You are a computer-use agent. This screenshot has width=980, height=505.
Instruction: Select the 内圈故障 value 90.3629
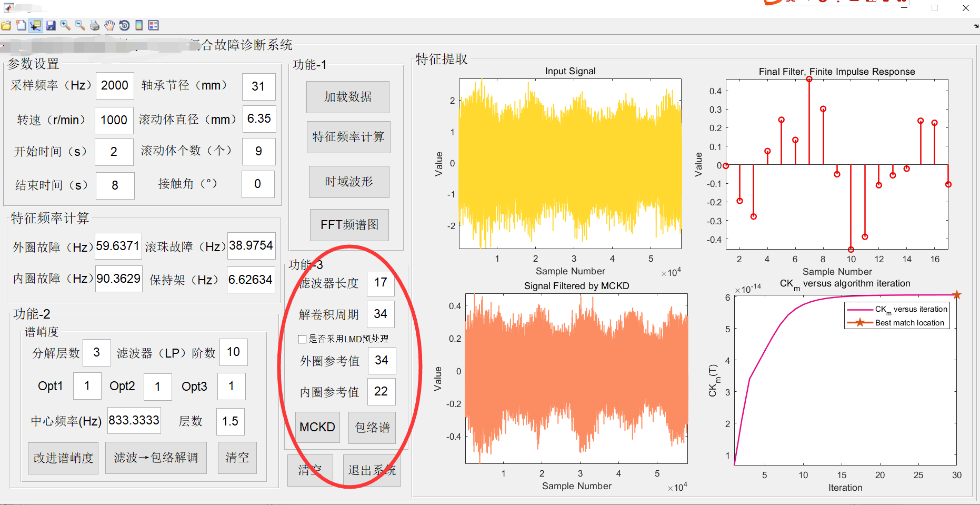[118, 279]
